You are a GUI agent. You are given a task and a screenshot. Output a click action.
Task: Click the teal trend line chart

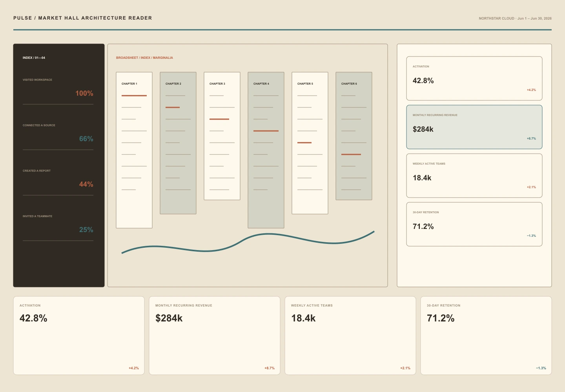point(248,242)
